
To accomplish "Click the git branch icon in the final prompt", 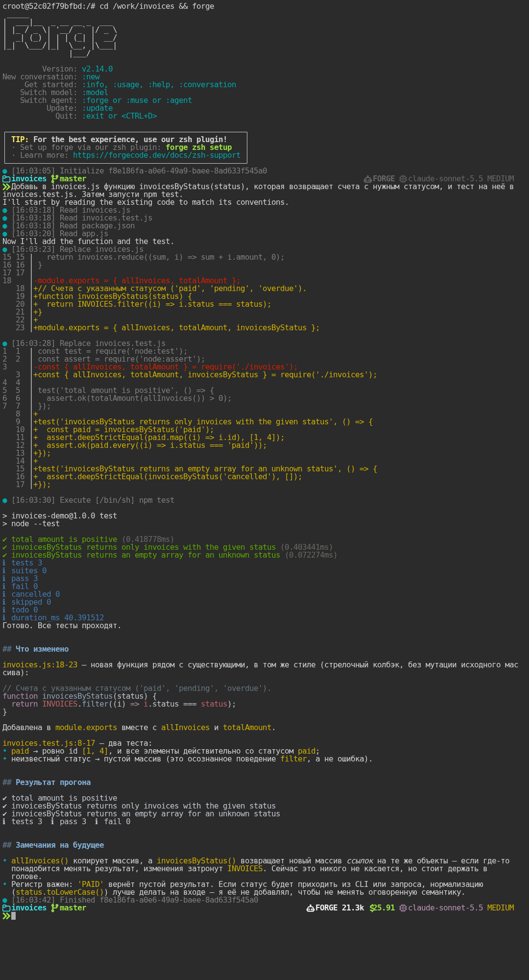I will coord(54,908).
